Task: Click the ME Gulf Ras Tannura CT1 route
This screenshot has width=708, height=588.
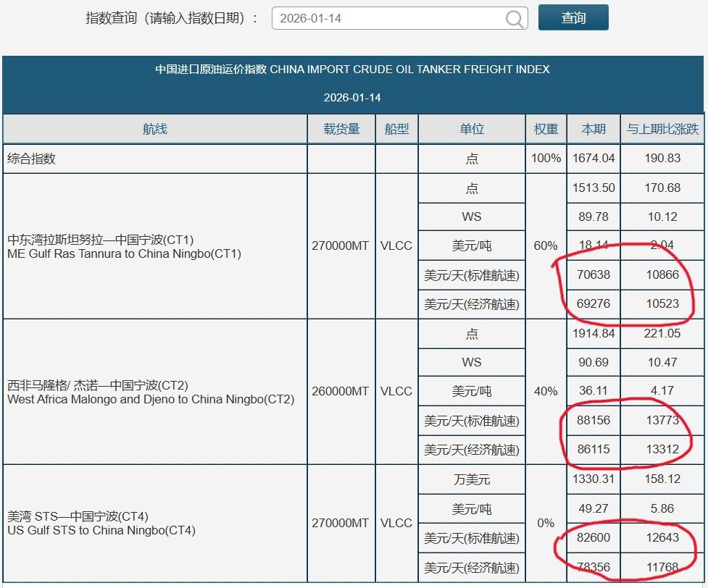Action: (124, 247)
